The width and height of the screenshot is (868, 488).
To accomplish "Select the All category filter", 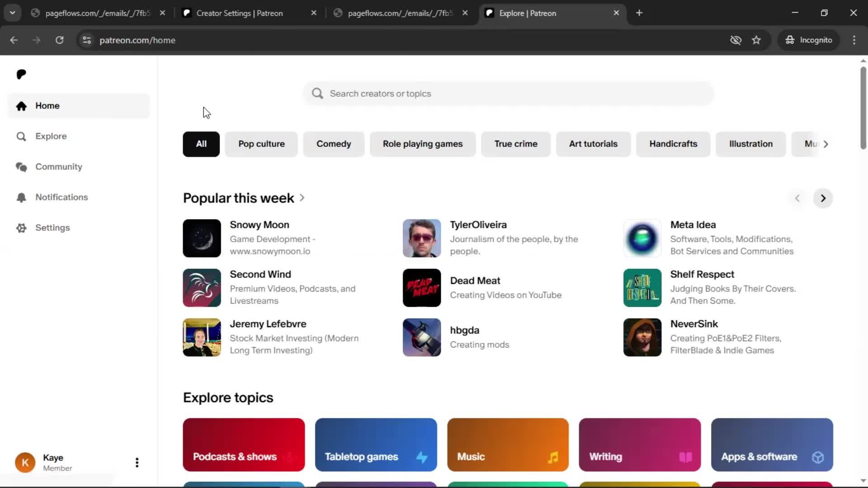I will (201, 144).
